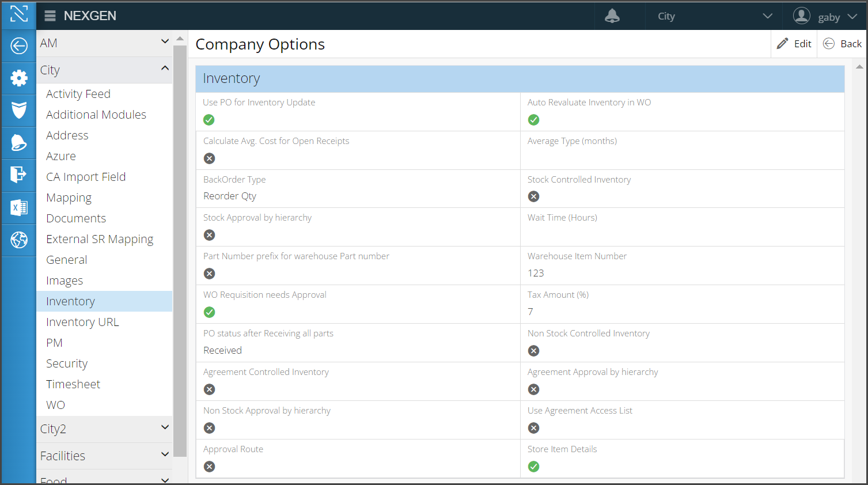Click the Back button
Image resolution: width=868 pixels, height=485 pixels.
tap(843, 44)
